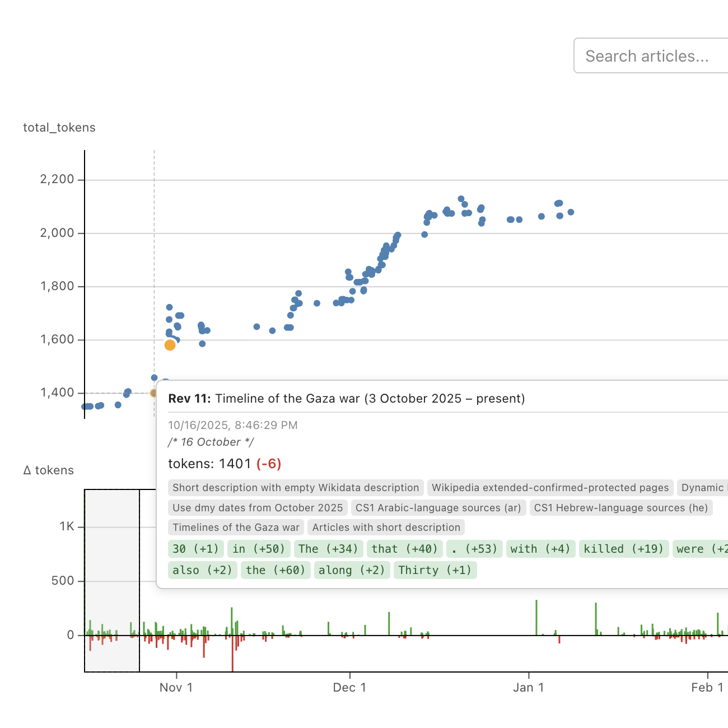Select the orange highlighted revision data point

pyautogui.click(x=170, y=345)
